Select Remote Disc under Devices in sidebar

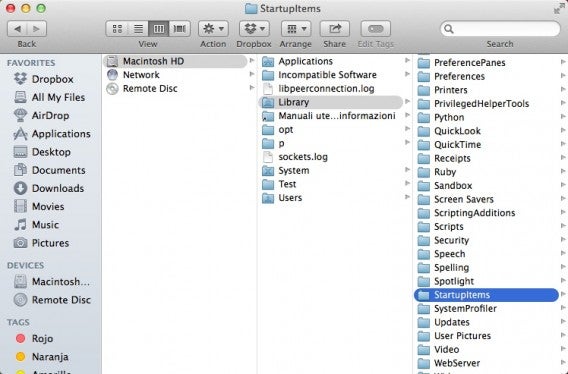pos(52,300)
